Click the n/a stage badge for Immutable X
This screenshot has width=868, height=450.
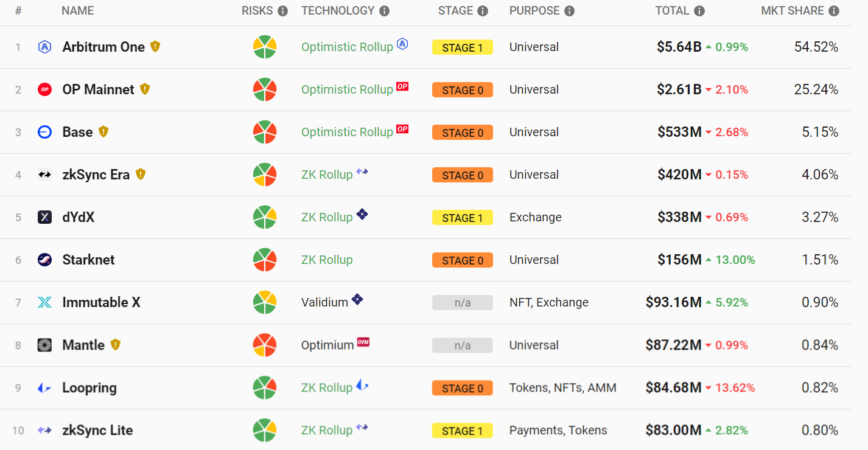coord(462,303)
